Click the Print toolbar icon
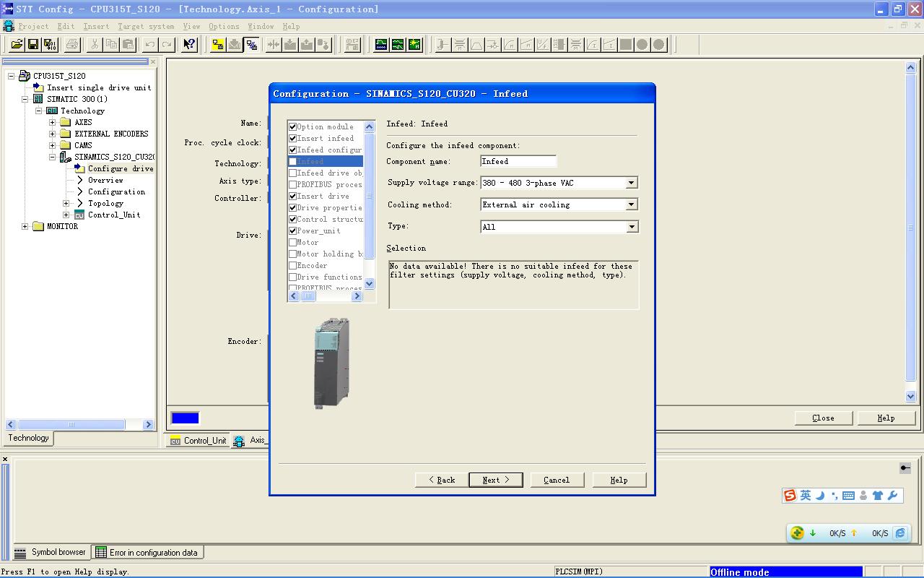 click(x=71, y=45)
